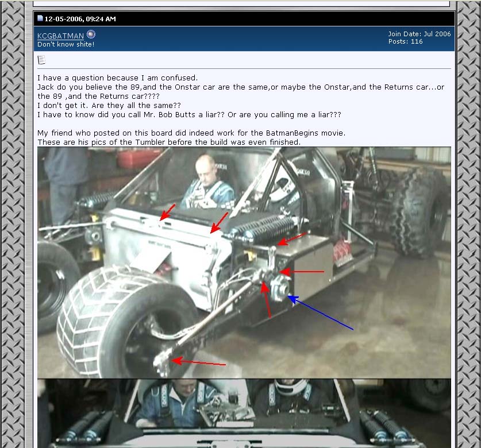The height and width of the screenshot is (448, 481).
Task: Click the line 'I have a question because I am confused.'
Action: tap(117, 78)
